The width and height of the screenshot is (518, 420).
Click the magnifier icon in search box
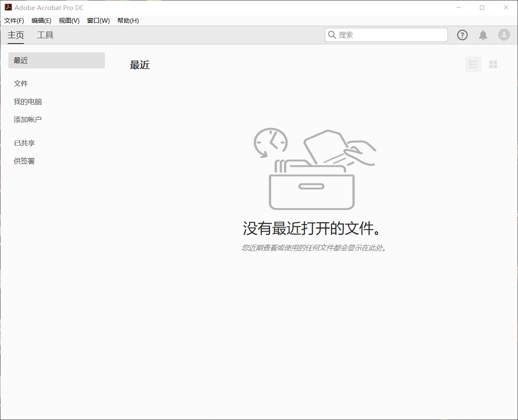tap(332, 35)
